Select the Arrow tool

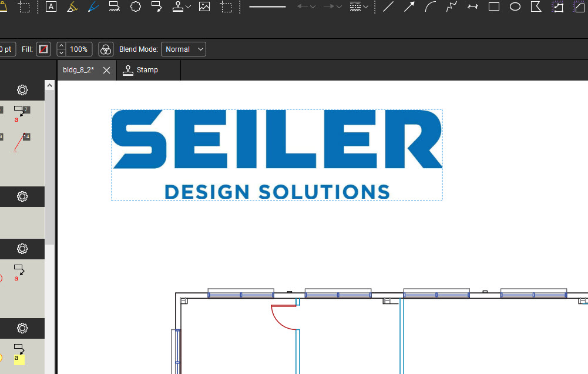tap(409, 6)
